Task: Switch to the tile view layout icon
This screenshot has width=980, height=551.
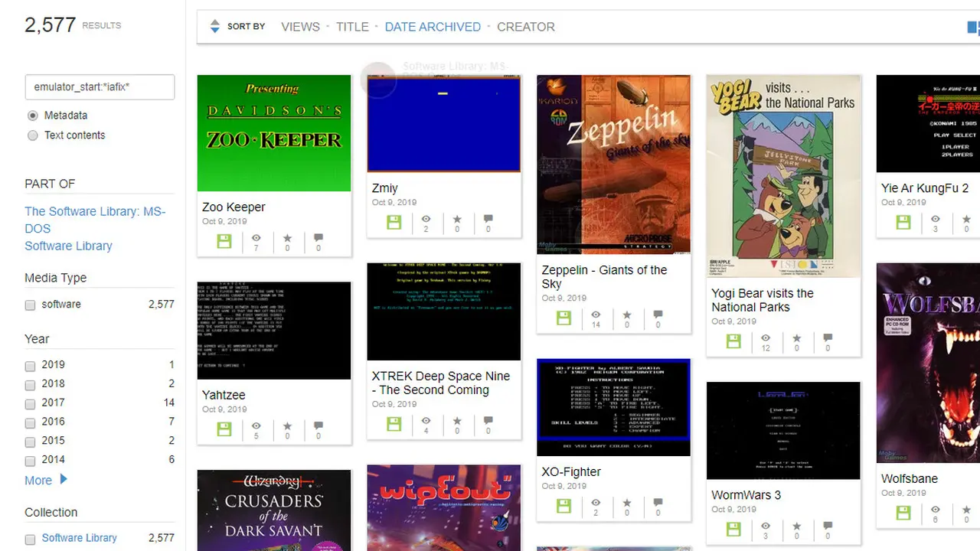Action: pos(973,28)
